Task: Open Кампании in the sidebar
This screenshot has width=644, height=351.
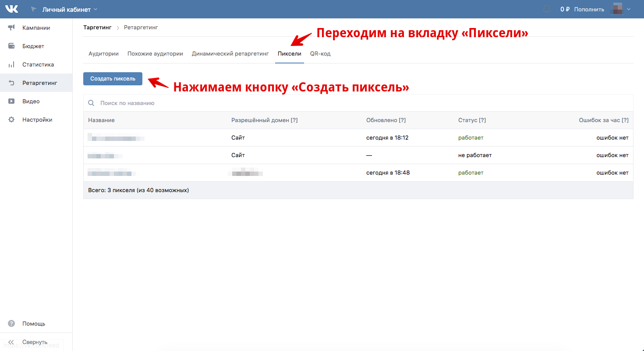Action: tap(36, 28)
